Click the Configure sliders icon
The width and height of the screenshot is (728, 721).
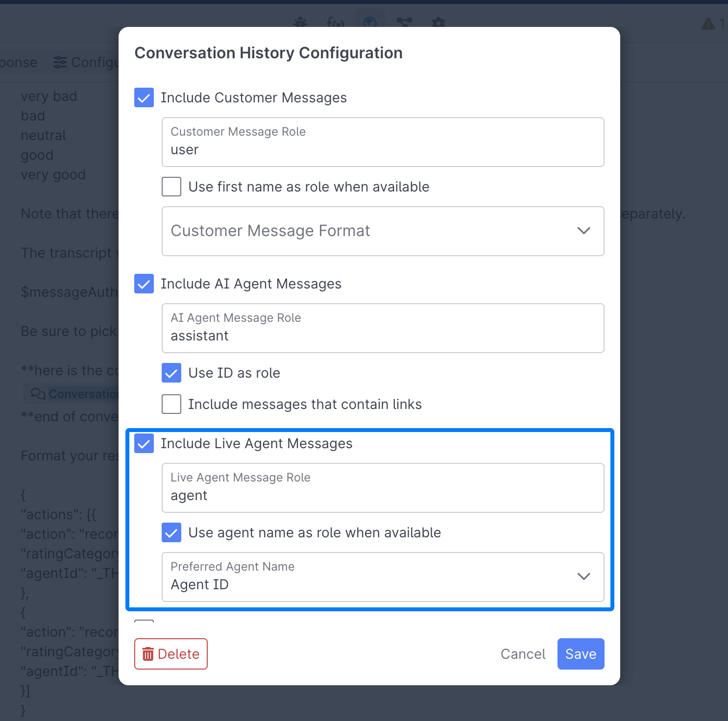(60, 62)
